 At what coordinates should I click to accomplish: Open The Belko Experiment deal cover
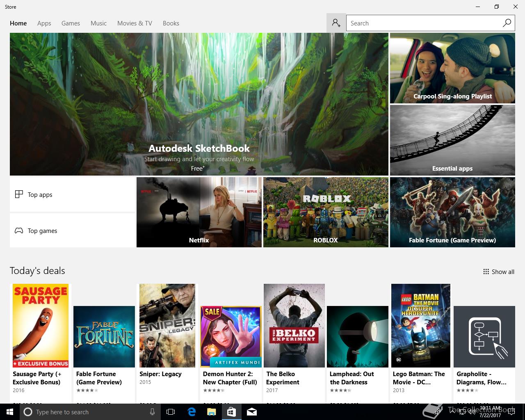pyautogui.click(x=294, y=326)
